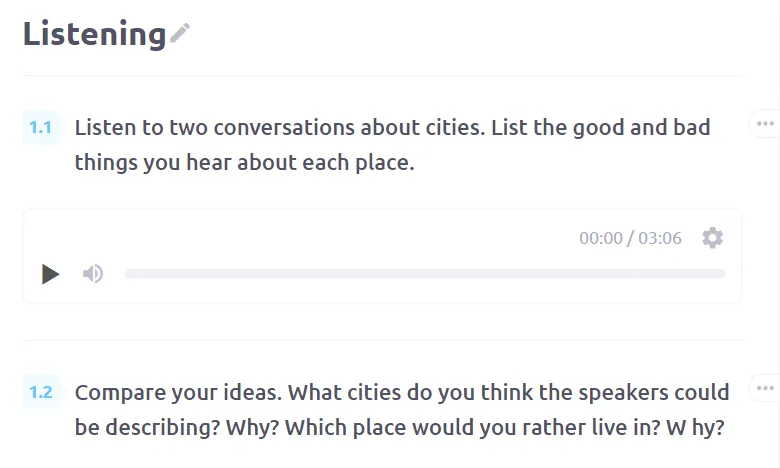Seek to the middle of the audio progress bar
780x468 pixels.
pos(425,274)
